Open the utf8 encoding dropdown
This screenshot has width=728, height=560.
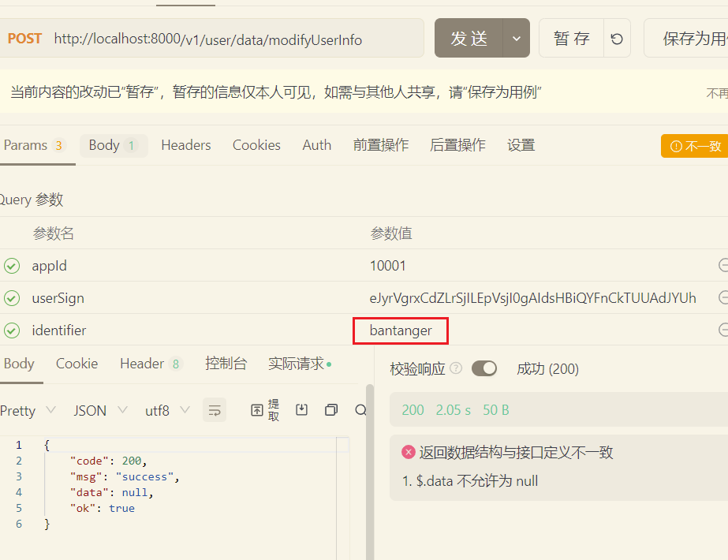pos(167,410)
